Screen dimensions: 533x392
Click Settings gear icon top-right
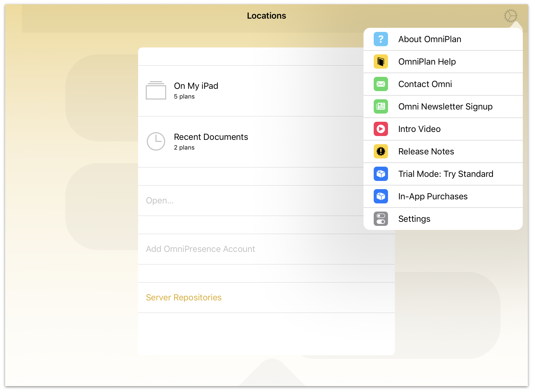510,16
